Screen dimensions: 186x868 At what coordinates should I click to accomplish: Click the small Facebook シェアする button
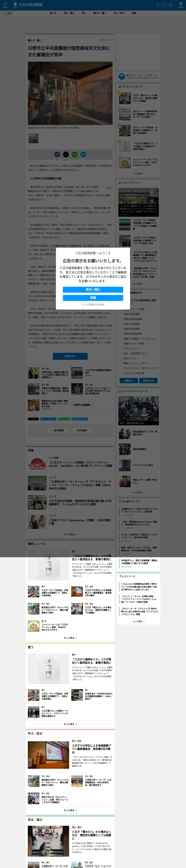48,419
